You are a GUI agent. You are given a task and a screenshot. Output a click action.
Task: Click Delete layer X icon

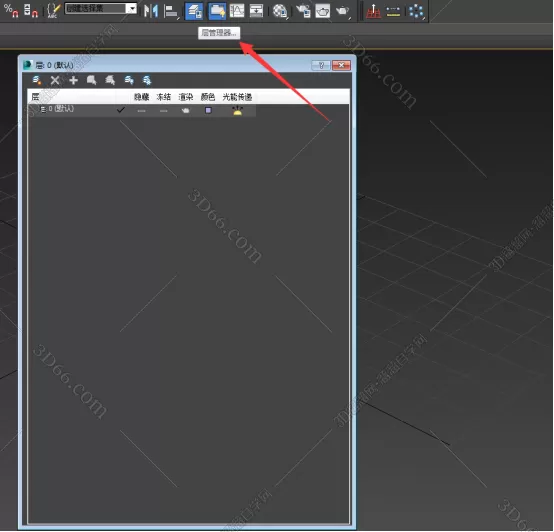(55, 81)
